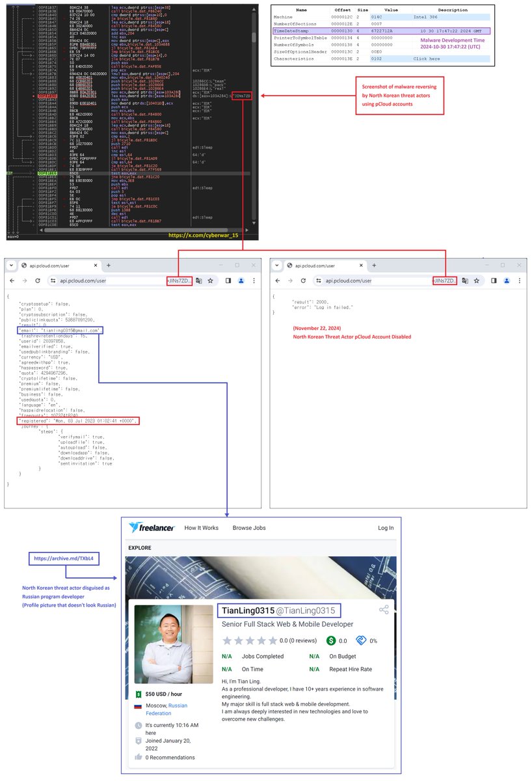Go back in the right browser window
Image resolution: width=532 pixels, height=781 pixels.
pyautogui.click(x=278, y=281)
